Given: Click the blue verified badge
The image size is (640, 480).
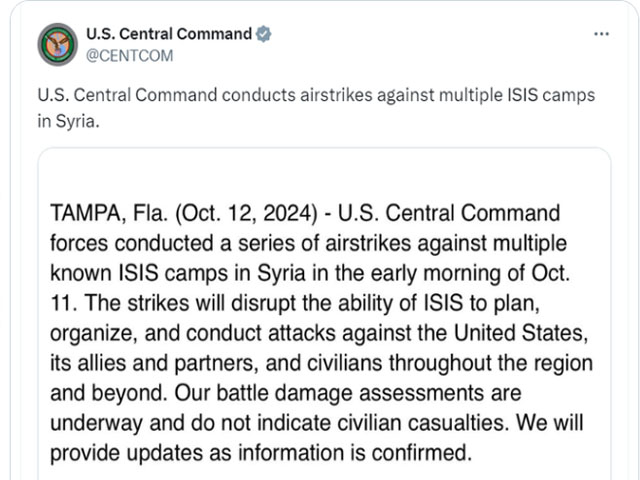Looking at the screenshot, I should click(264, 34).
